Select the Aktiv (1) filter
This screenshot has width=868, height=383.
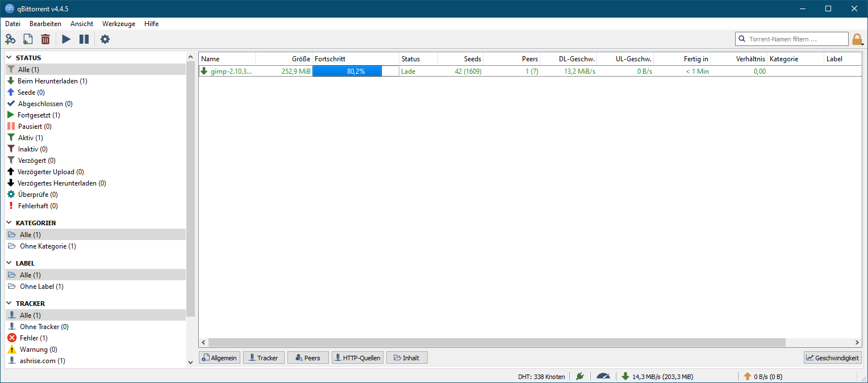(95, 138)
